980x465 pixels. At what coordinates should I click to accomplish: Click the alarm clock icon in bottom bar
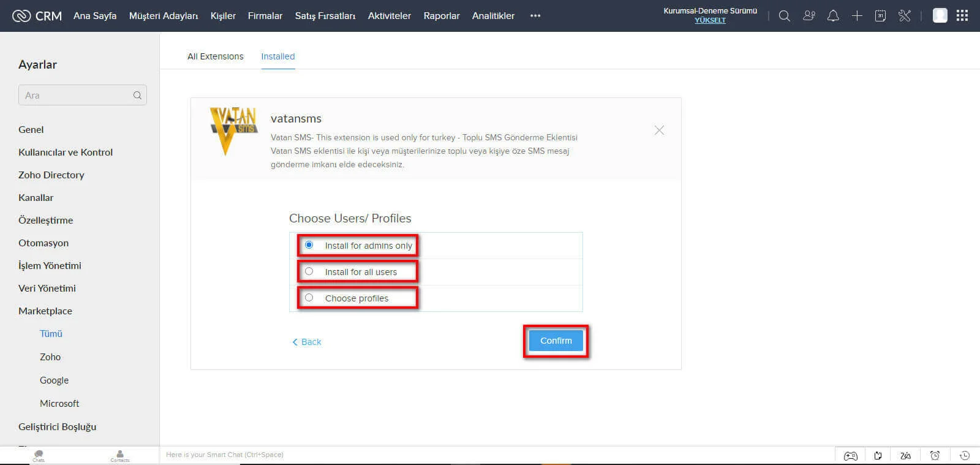point(935,455)
